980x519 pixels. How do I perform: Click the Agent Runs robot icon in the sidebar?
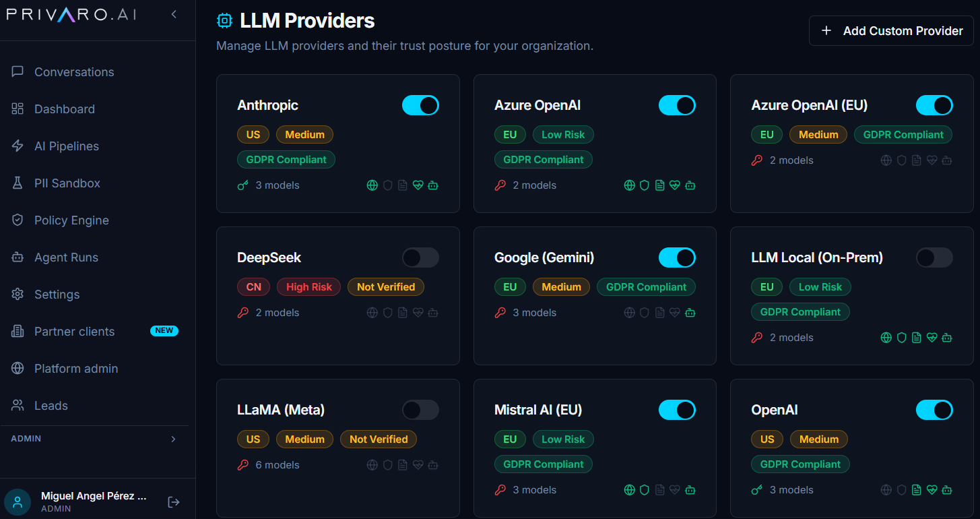pyautogui.click(x=18, y=257)
